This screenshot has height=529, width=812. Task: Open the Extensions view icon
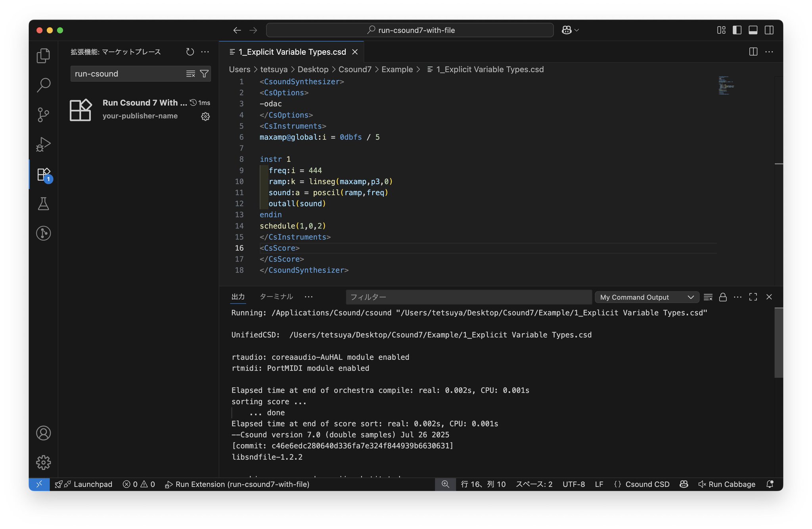tap(43, 174)
